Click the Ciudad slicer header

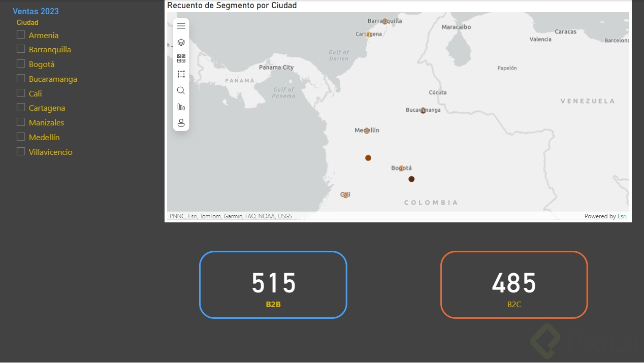[x=27, y=22]
